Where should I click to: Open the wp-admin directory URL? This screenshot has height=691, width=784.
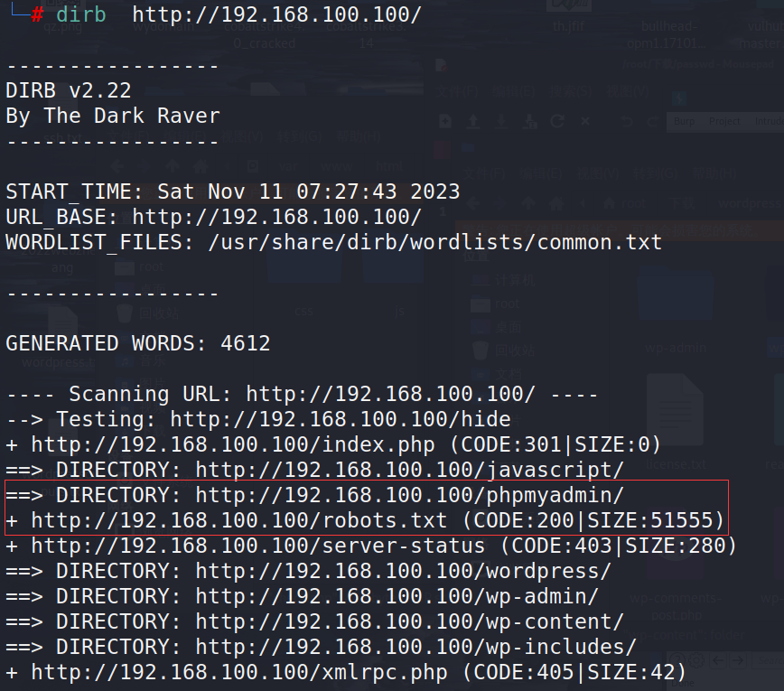coord(397,596)
